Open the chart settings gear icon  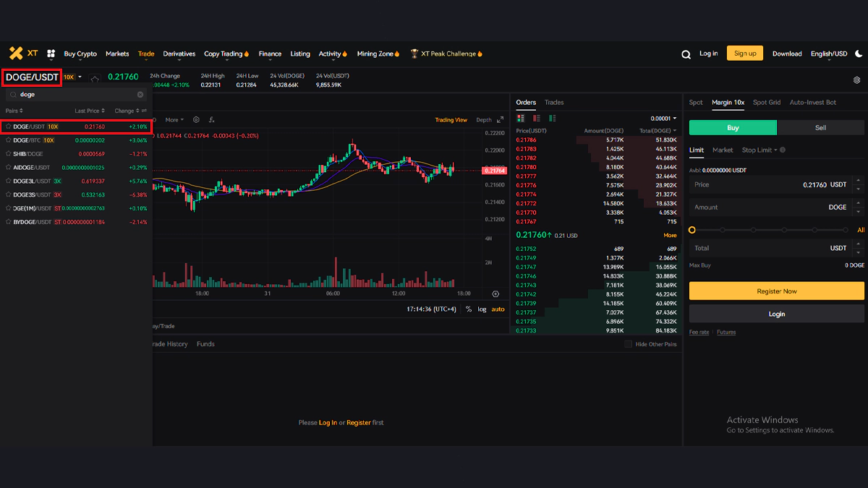(x=195, y=120)
